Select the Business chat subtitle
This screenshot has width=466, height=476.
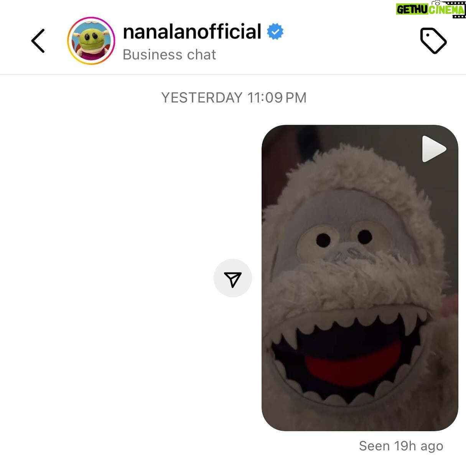(169, 55)
